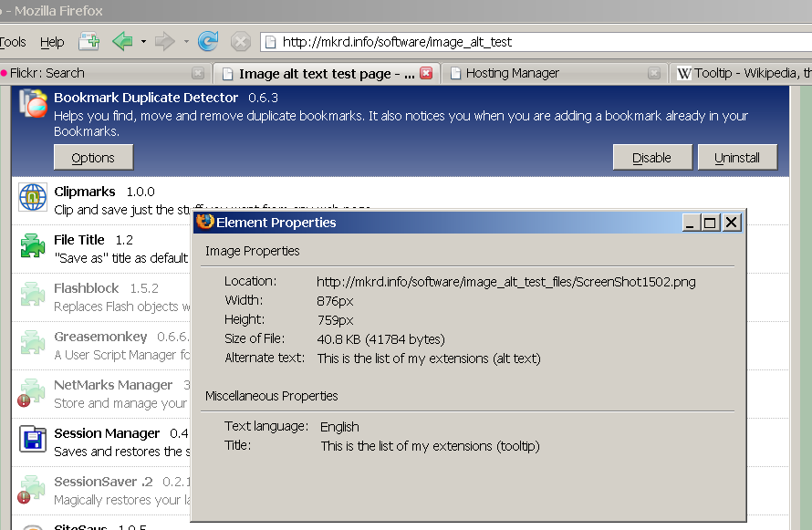Select the Session Manager extension name
Image resolution: width=812 pixels, height=530 pixels.
coord(107,433)
